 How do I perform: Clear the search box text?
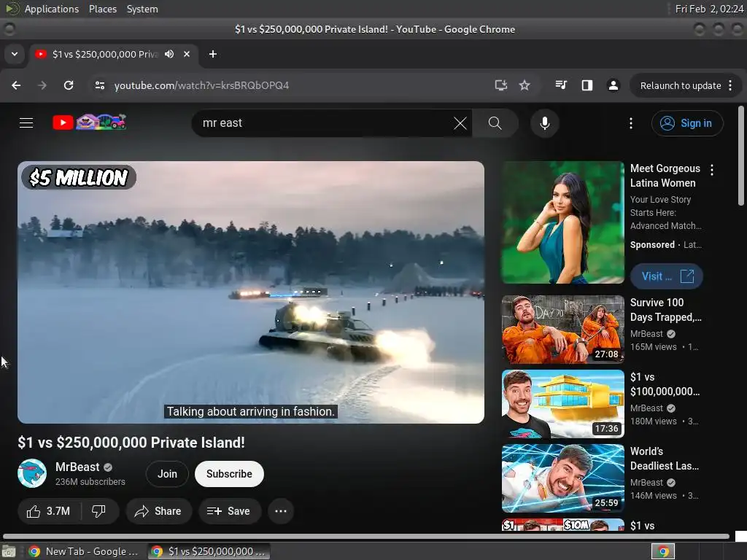[460, 123]
